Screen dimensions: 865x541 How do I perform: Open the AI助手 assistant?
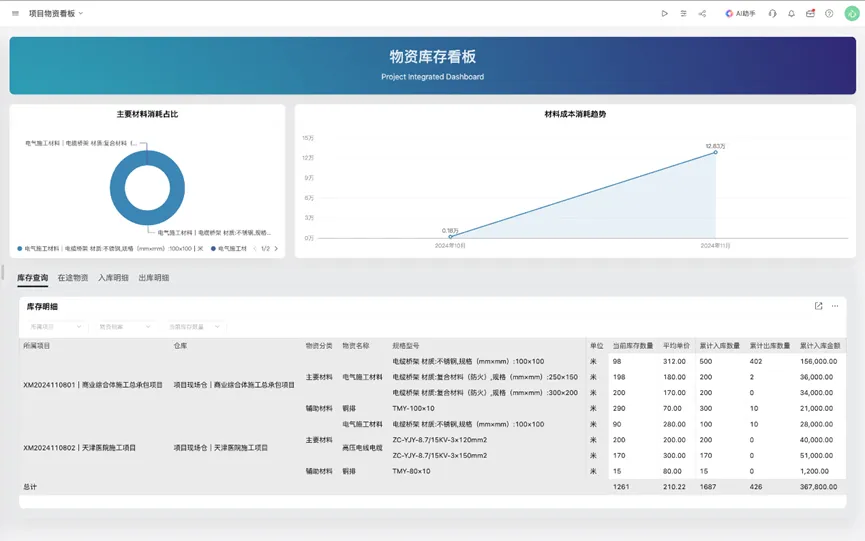pos(740,14)
